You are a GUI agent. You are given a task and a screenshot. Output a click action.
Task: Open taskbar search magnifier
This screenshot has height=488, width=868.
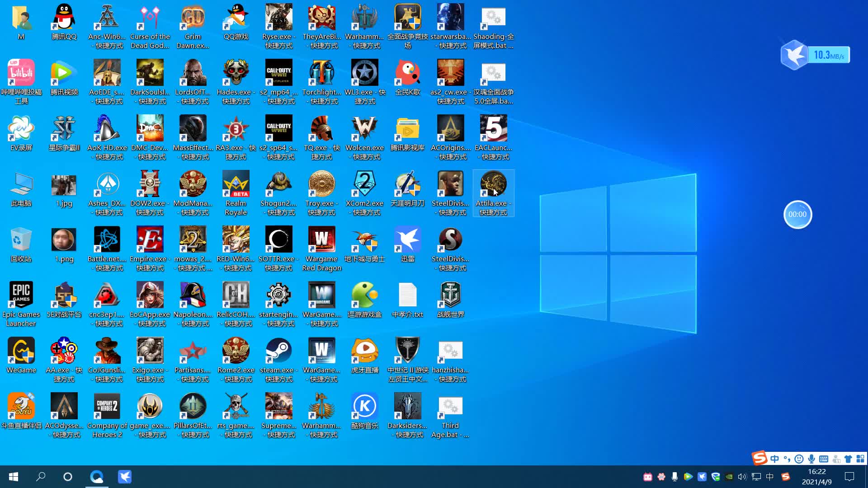pyautogui.click(x=41, y=477)
